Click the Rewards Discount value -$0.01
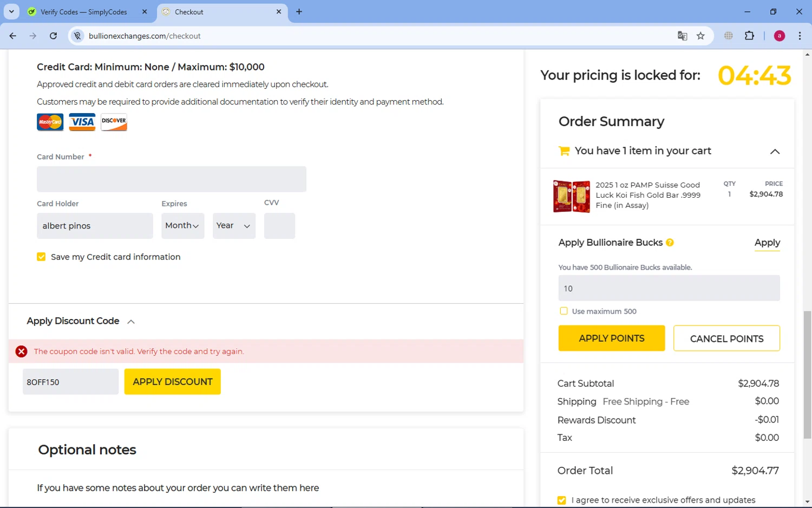This screenshot has width=812, height=508. pyautogui.click(x=767, y=420)
